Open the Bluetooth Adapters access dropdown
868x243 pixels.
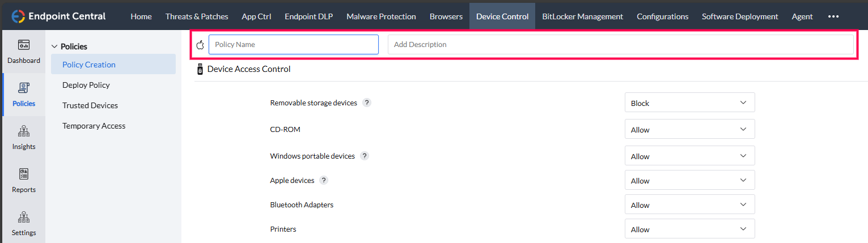689,205
